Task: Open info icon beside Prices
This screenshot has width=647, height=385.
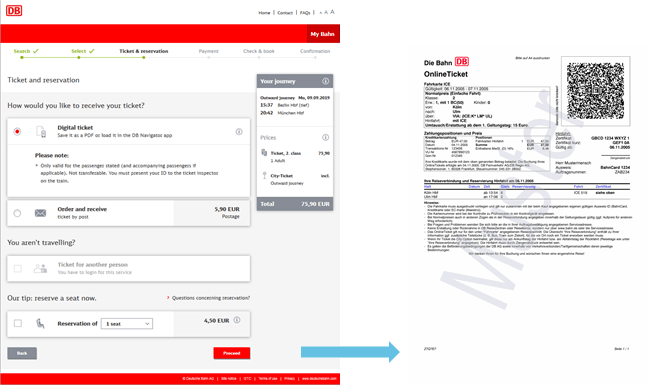Action: click(x=326, y=137)
